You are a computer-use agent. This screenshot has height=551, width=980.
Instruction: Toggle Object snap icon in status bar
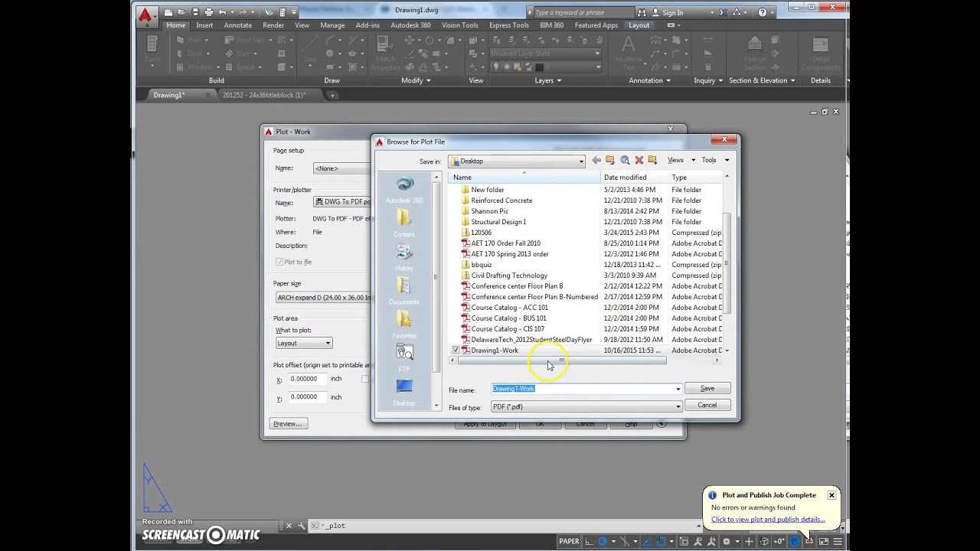coord(661,541)
